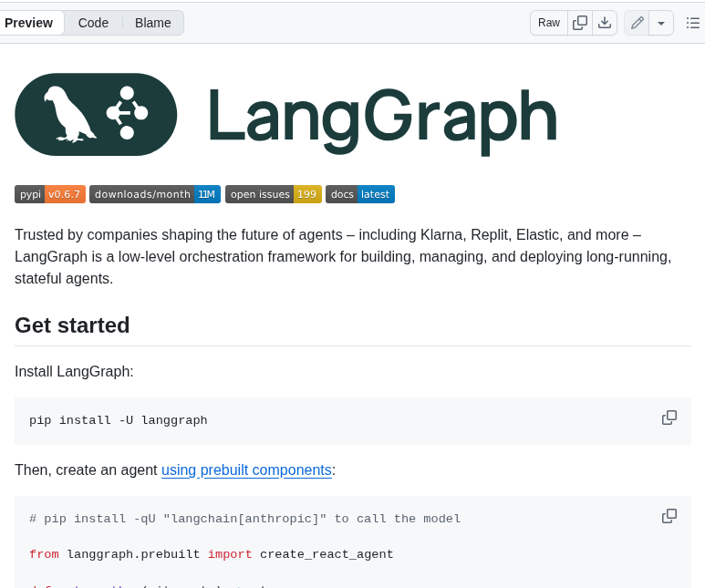This screenshot has width=705, height=588.
Task: Click the 'Trusted by companies' paragraph
Action: [x=344, y=257]
